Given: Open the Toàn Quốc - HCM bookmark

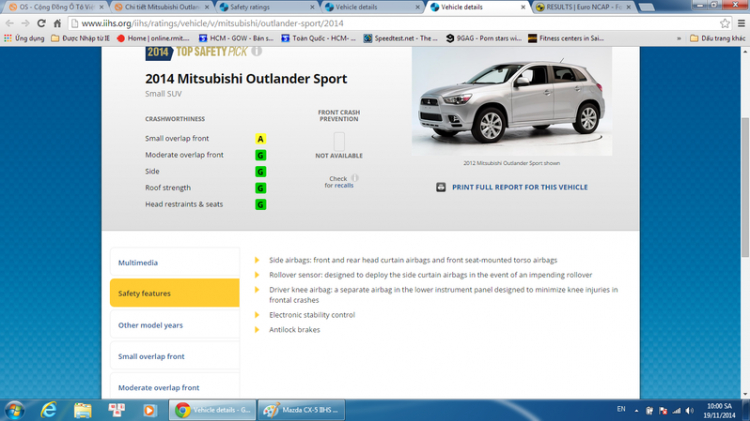Looking at the screenshot, I should (318, 38).
